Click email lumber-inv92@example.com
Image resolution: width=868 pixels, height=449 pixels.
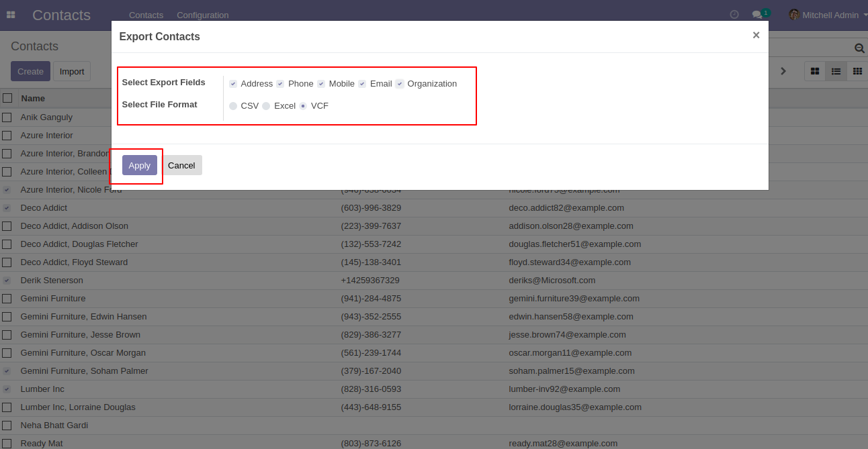564,389
